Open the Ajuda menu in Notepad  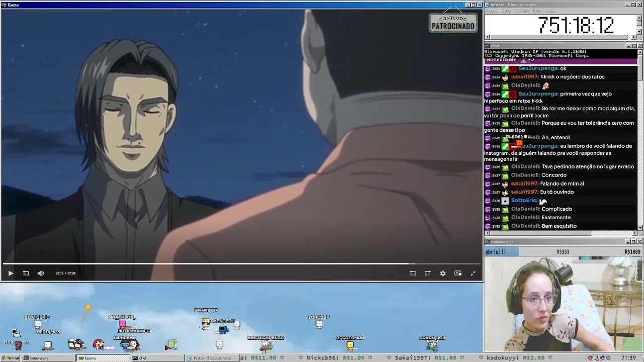pos(550,11)
